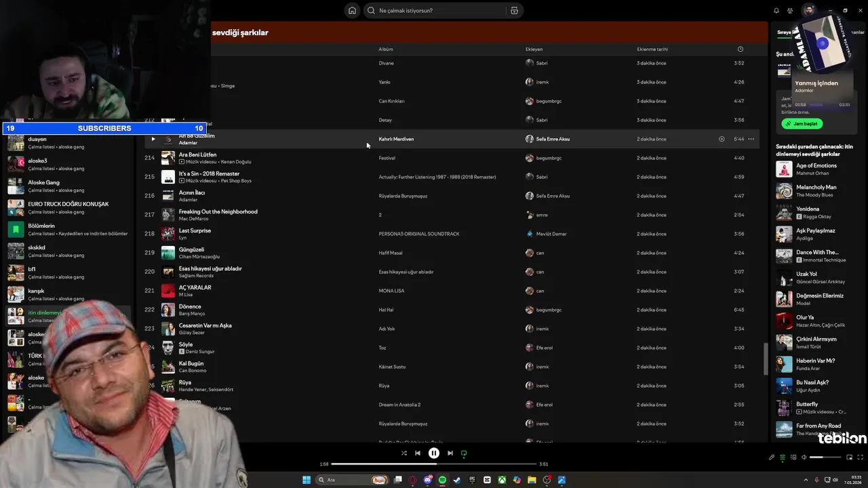Open the profile avatar menu
Screen dimensions: 868x488
[x=808, y=10]
